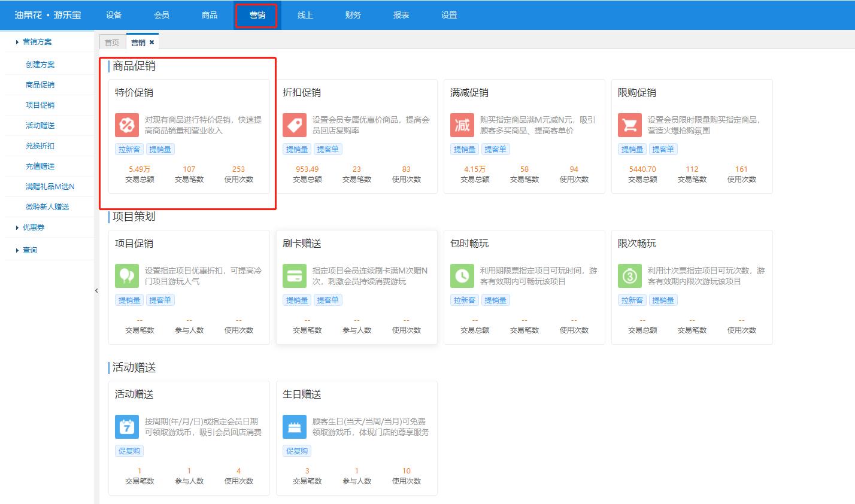The width and height of the screenshot is (855, 504).
Task: Click the 生日赠送 card title
Action: [x=302, y=394]
